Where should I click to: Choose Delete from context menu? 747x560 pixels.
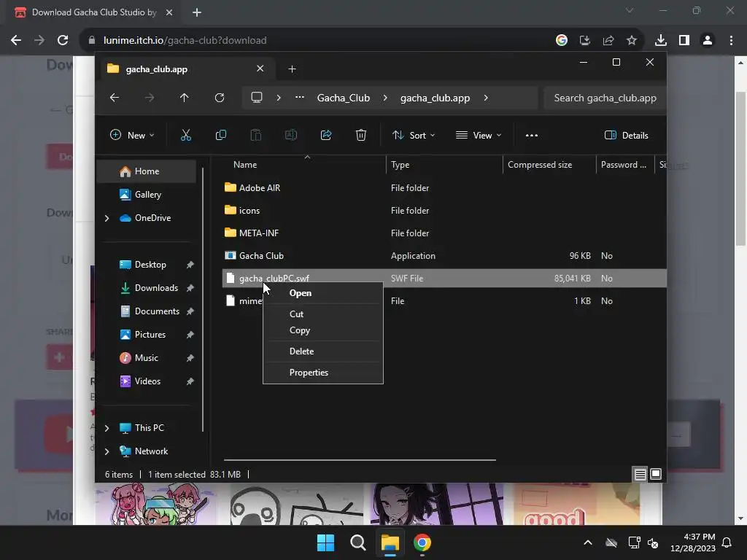coord(323,351)
